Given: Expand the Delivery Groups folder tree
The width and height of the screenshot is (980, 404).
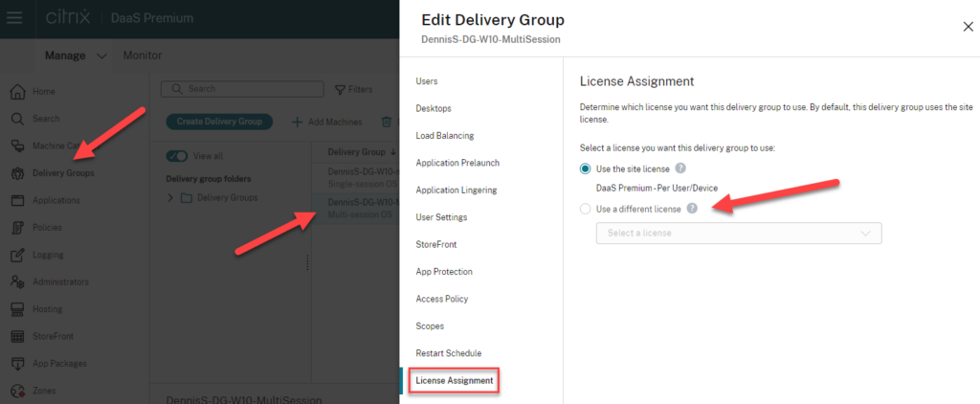Looking at the screenshot, I should tap(171, 198).
